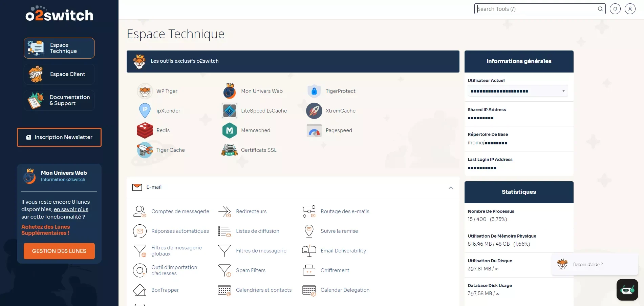Click the o2switch logo

click(x=59, y=14)
